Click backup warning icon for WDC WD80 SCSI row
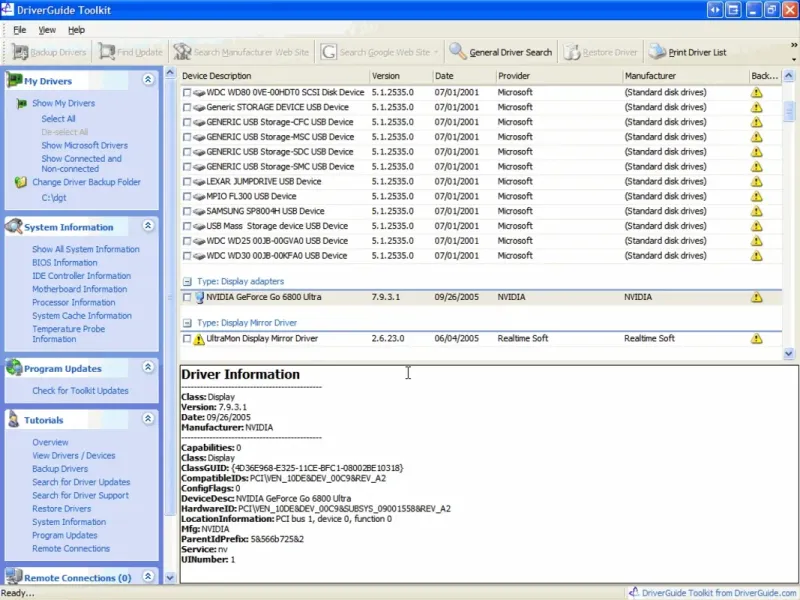Viewport: 800px width, 600px height. 757,92
